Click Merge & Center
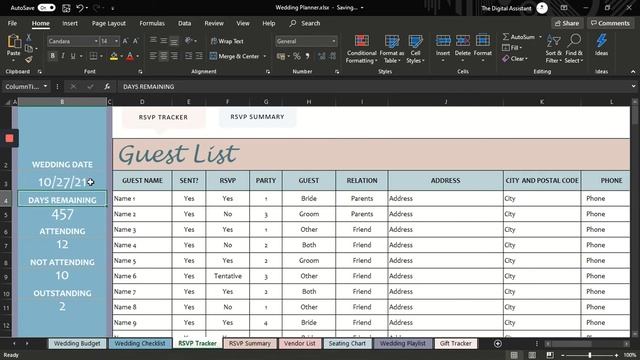 [x=235, y=56]
